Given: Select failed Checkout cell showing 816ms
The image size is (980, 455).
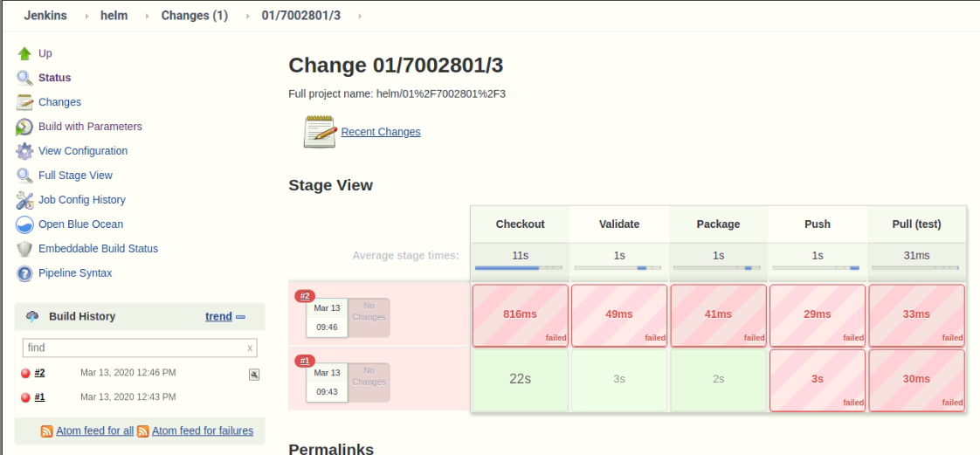Looking at the screenshot, I should tap(520, 315).
